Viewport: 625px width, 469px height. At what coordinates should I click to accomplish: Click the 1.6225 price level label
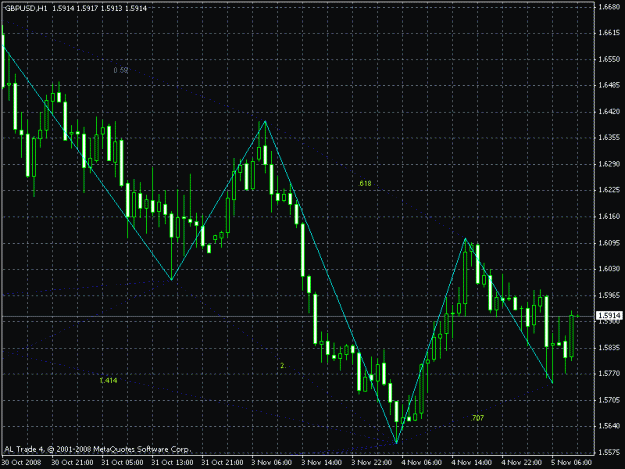coord(610,190)
